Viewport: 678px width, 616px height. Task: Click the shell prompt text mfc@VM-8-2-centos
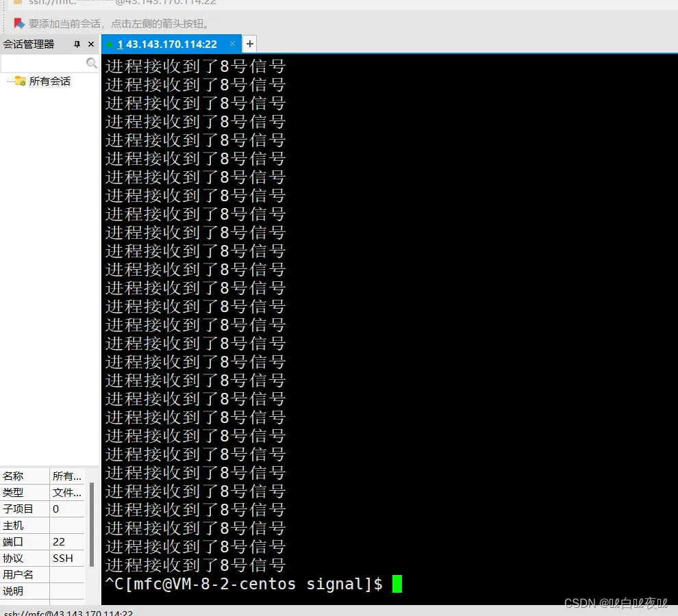(214, 584)
